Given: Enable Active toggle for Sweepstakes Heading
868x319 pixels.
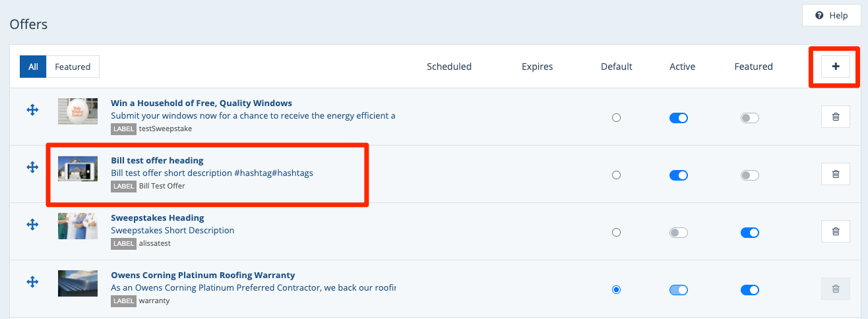Looking at the screenshot, I should pyautogui.click(x=679, y=233).
